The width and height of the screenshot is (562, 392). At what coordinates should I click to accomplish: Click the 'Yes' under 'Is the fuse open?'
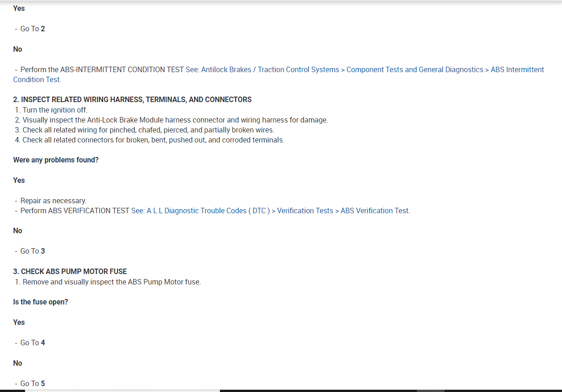pyautogui.click(x=19, y=322)
